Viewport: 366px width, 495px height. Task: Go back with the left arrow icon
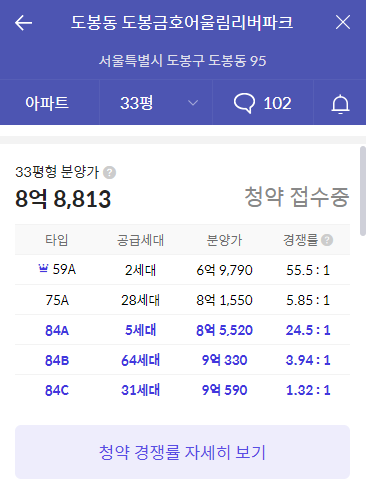(x=23, y=23)
